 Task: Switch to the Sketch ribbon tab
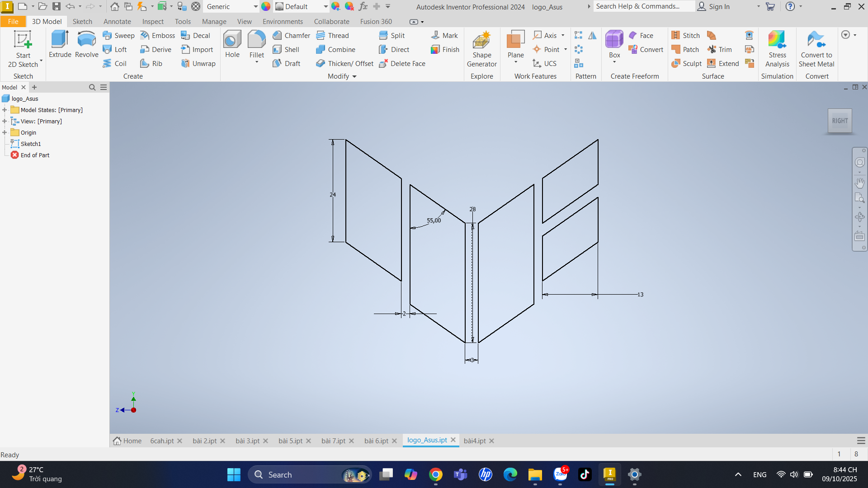point(82,22)
